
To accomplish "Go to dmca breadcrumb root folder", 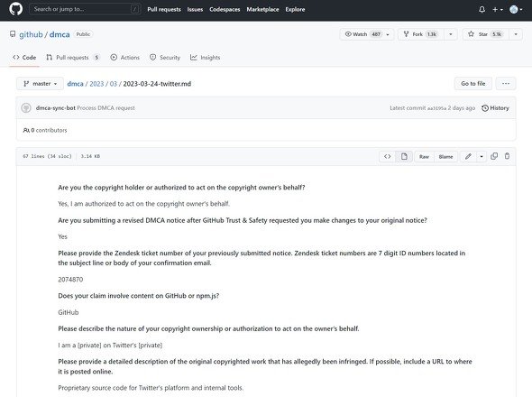I will coord(76,84).
